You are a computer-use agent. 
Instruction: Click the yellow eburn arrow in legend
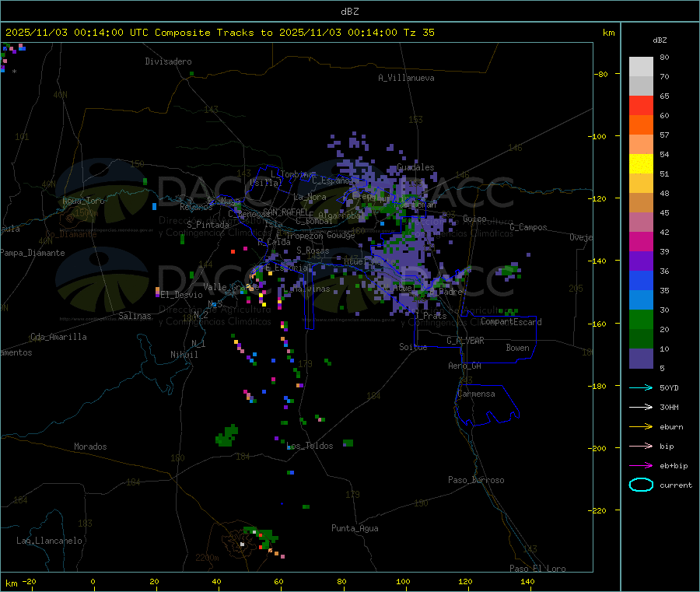641,427
